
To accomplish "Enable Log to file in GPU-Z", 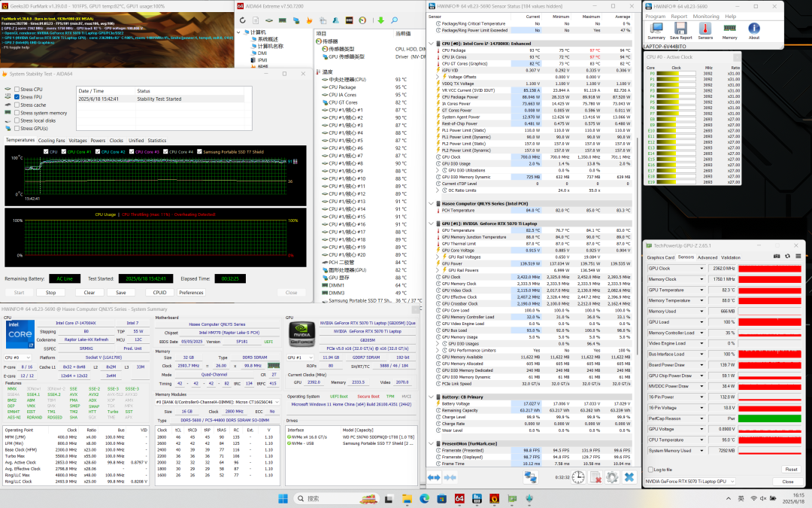I will pyautogui.click(x=650, y=470).
